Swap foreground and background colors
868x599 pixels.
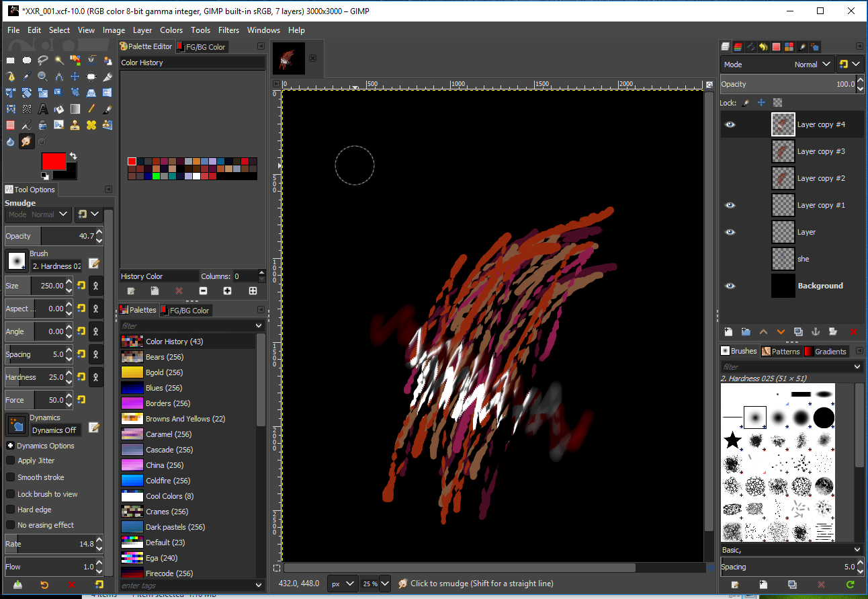(x=73, y=156)
